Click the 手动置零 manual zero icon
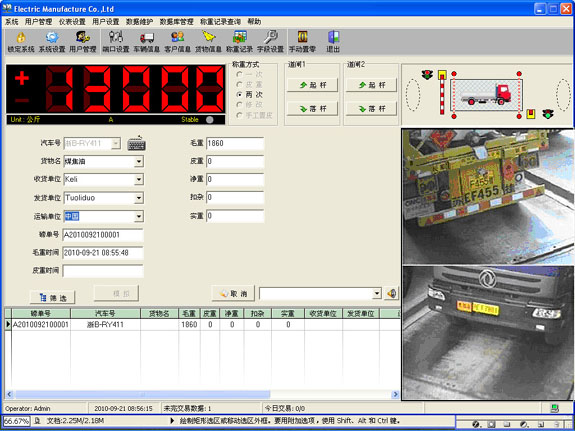The height and width of the screenshot is (431, 575). [302, 37]
